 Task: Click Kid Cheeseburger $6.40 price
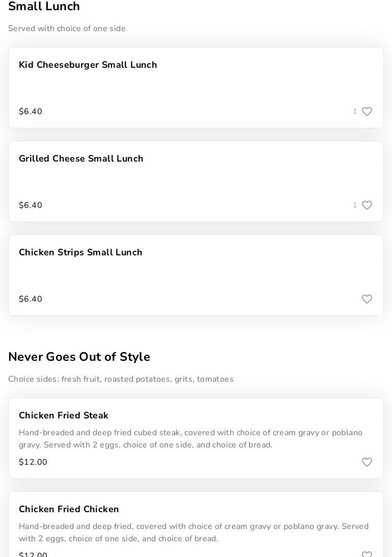pos(31,112)
